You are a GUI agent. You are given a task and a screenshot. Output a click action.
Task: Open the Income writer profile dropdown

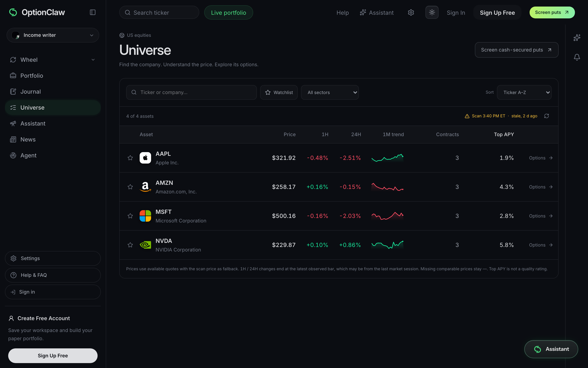(x=53, y=35)
